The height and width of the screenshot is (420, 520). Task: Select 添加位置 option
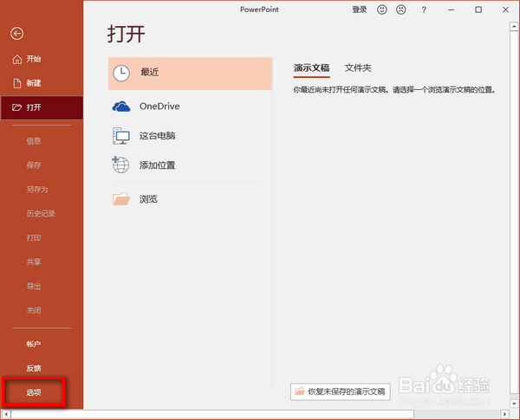click(190, 165)
